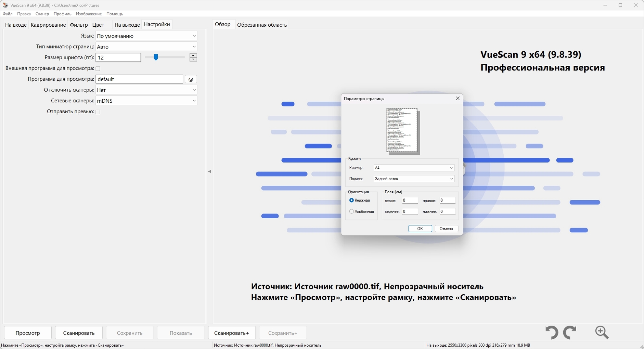Click the OK button in page setup dialog

[420, 229]
